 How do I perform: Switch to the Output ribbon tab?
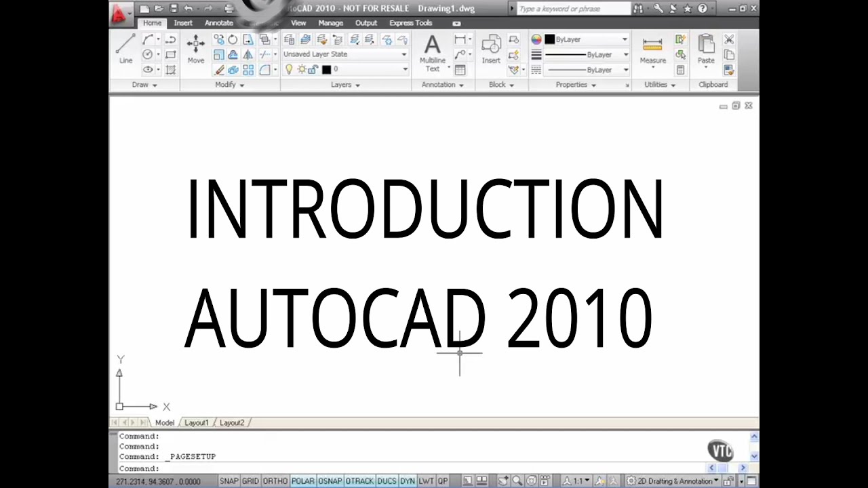[366, 23]
